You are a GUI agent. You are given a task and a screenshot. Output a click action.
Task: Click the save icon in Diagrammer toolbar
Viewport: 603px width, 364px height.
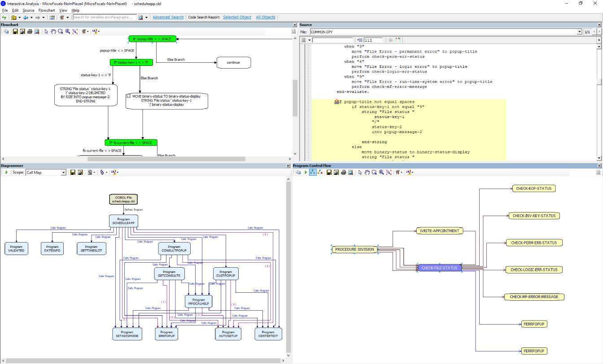coord(73,172)
